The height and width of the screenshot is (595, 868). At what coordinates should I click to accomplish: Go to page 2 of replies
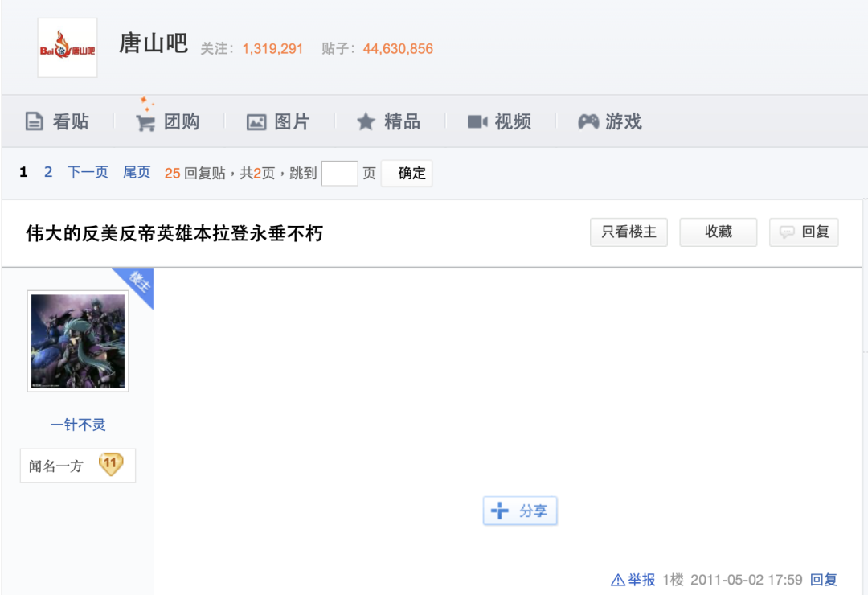(48, 172)
